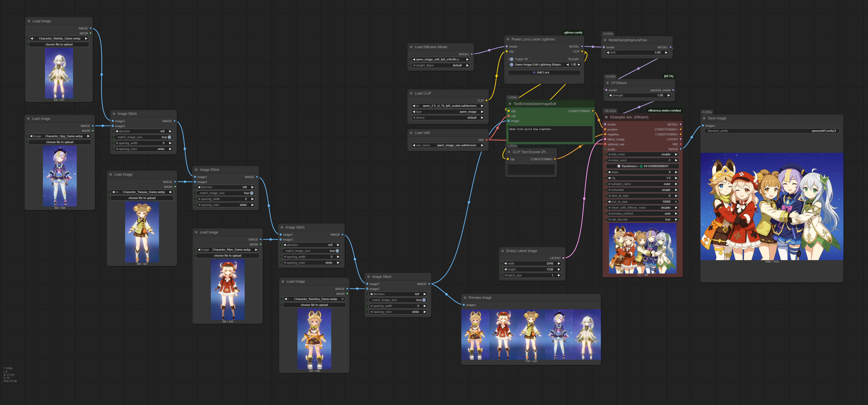Toggle All loras switch in Power Lora Loader
Viewport: 868px width, 405px height.
click(511, 59)
